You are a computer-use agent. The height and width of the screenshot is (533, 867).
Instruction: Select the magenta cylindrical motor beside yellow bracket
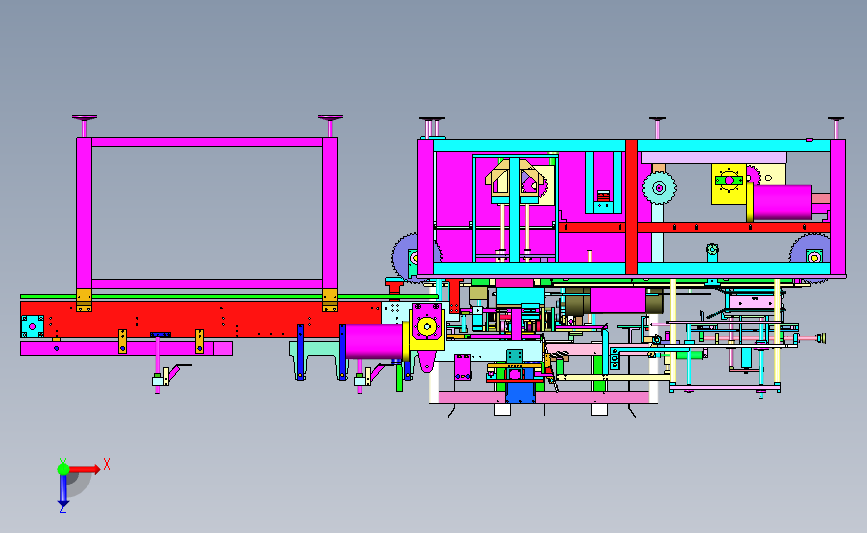click(373, 341)
